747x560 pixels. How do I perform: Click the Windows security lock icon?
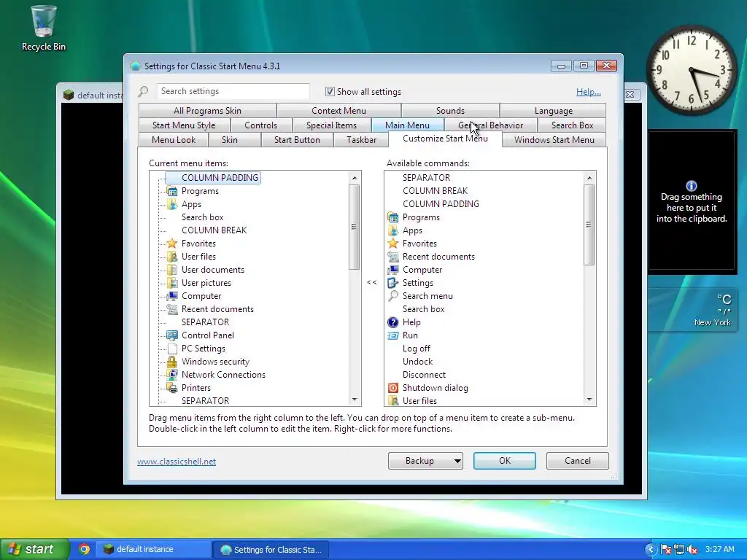pyautogui.click(x=172, y=362)
